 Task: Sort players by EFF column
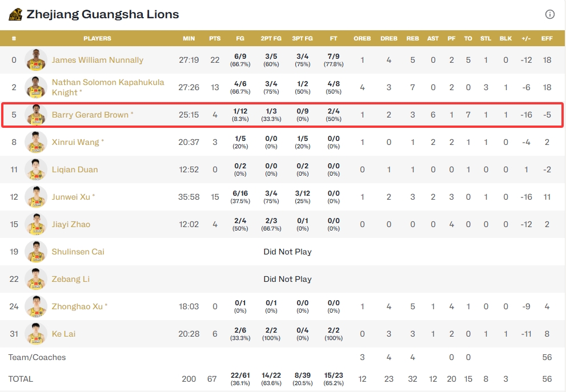pos(547,39)
